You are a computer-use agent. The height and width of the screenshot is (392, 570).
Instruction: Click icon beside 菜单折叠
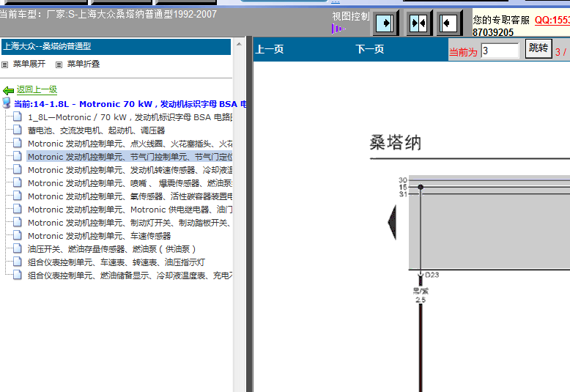click(59, 64)
